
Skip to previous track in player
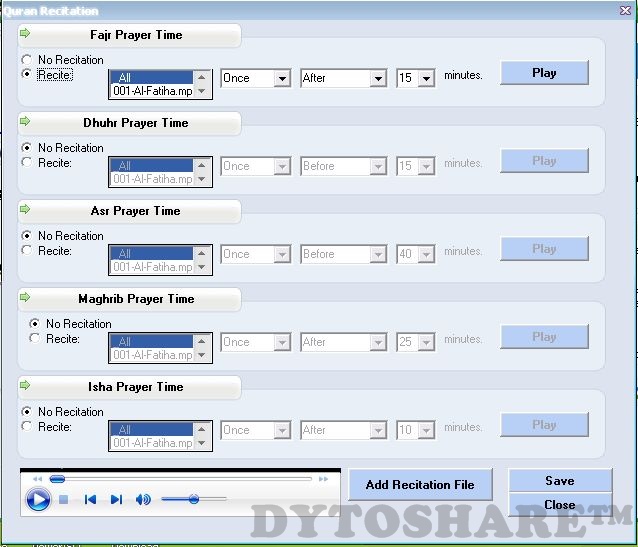coord(90,499)
